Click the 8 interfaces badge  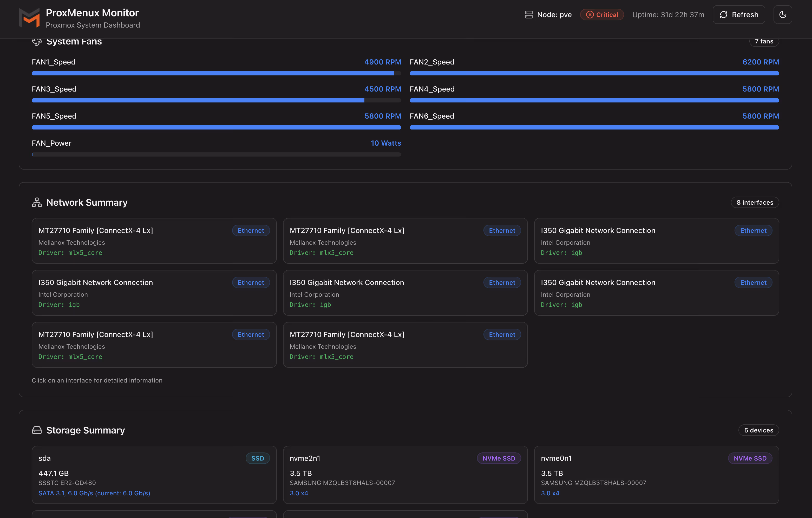(755, 203)
